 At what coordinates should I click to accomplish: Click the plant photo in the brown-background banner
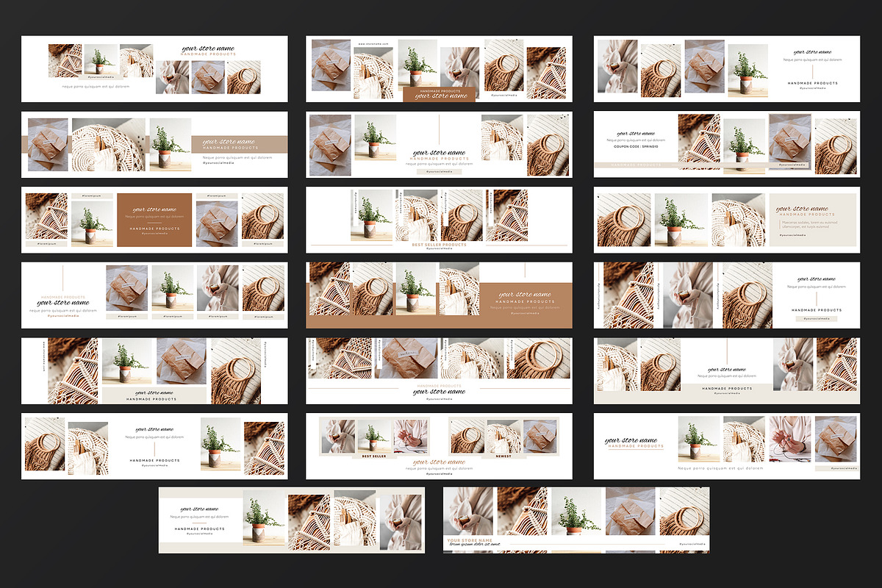click(x=415, y=290)
